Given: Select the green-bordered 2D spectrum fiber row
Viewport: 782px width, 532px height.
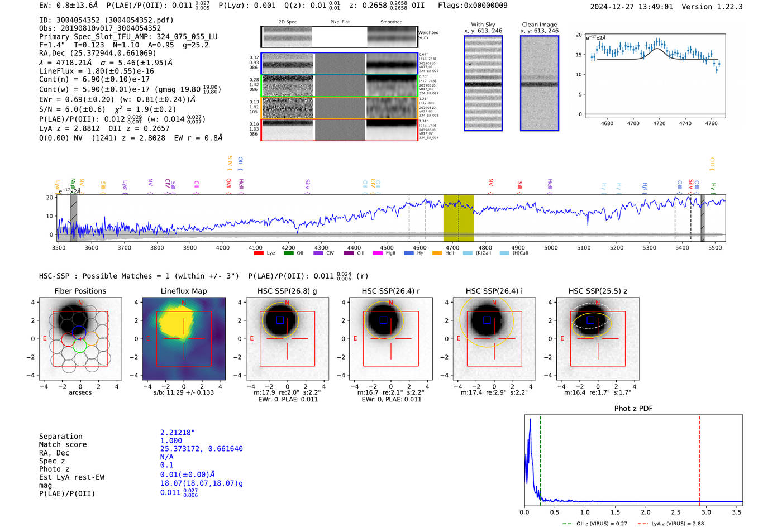Looking at the screenshot, I should click(x=339, y=86).
